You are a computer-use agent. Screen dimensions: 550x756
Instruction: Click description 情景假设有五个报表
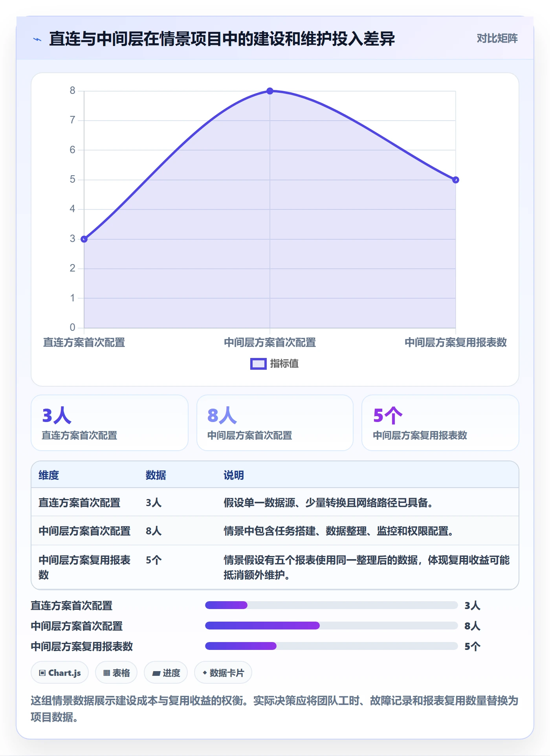click(x=367, y=567)
